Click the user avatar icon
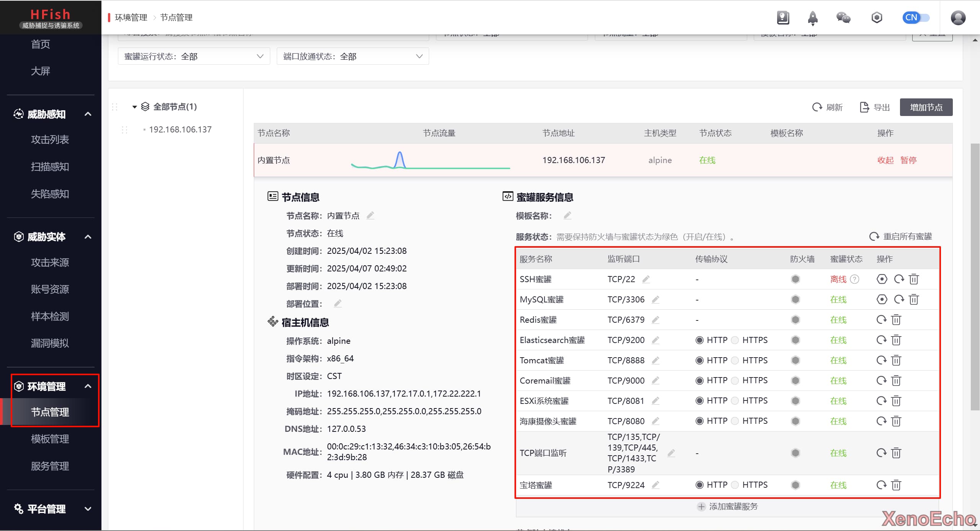 tap(958, 18)
